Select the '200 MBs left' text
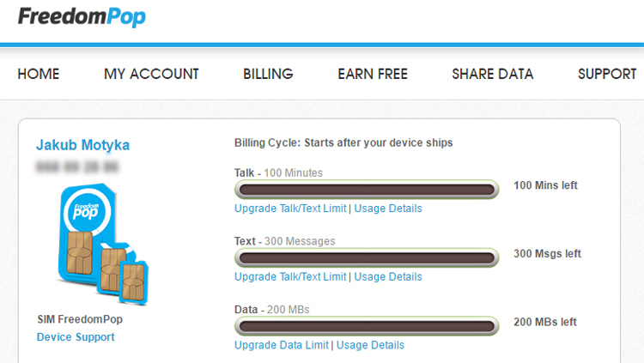 (545, 322)
